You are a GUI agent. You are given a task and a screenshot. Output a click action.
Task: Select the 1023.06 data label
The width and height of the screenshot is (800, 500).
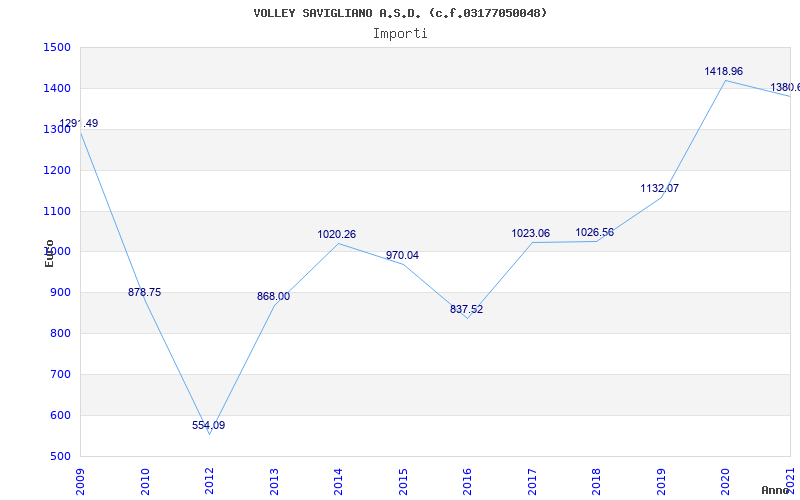[531, 234]
